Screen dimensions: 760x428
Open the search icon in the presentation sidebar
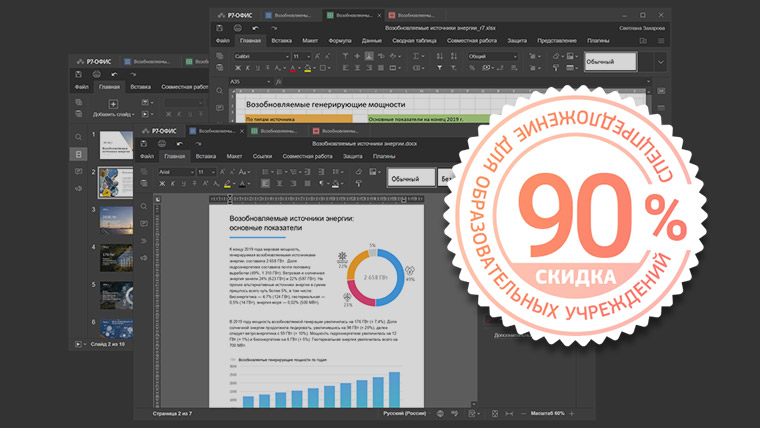pyautogui.click(x=77, y=137)
